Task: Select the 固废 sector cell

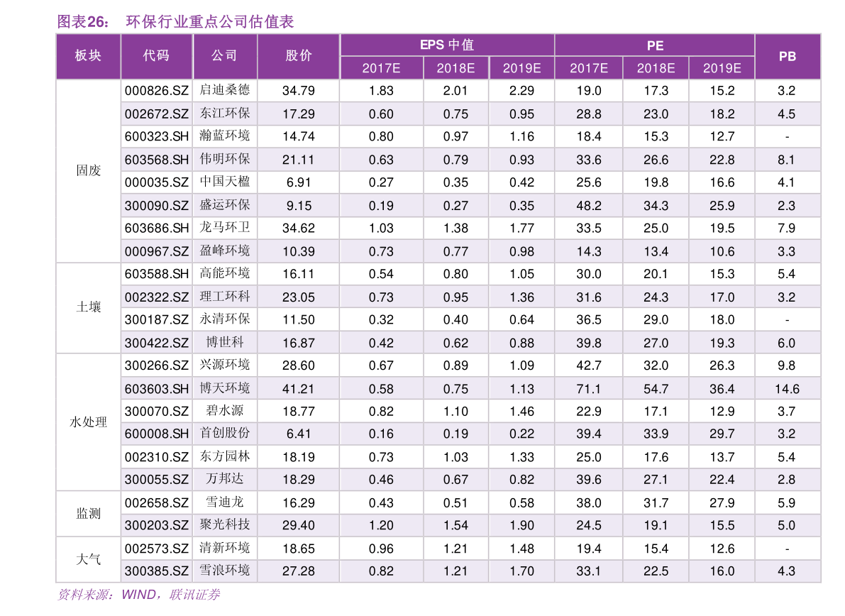Action: coord(89,171)
